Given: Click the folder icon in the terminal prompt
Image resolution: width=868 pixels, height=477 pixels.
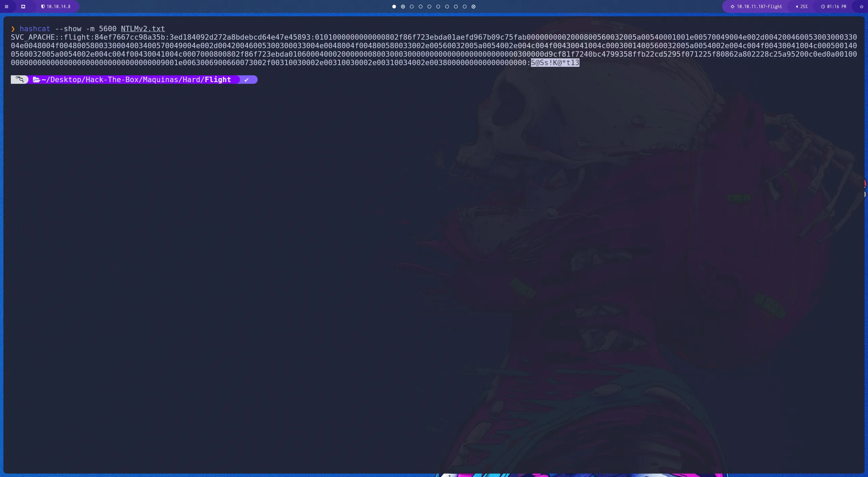Looking at the screenshot, I should tap(37, 79).
